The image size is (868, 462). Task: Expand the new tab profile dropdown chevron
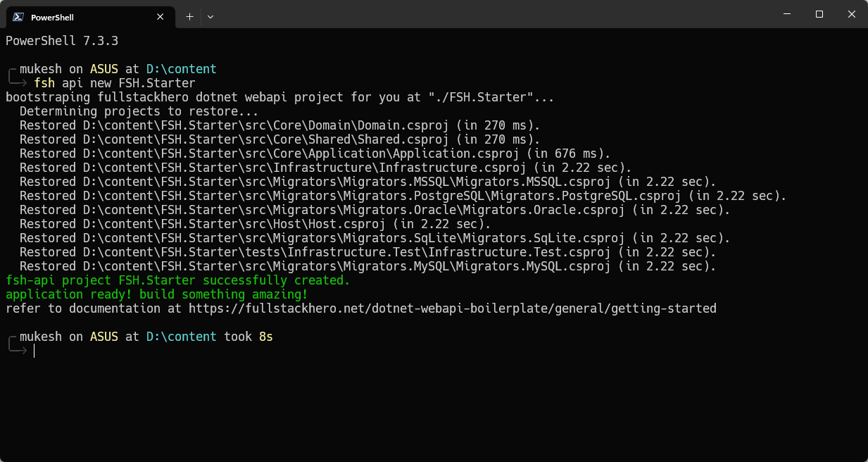[x=210, y=17]
